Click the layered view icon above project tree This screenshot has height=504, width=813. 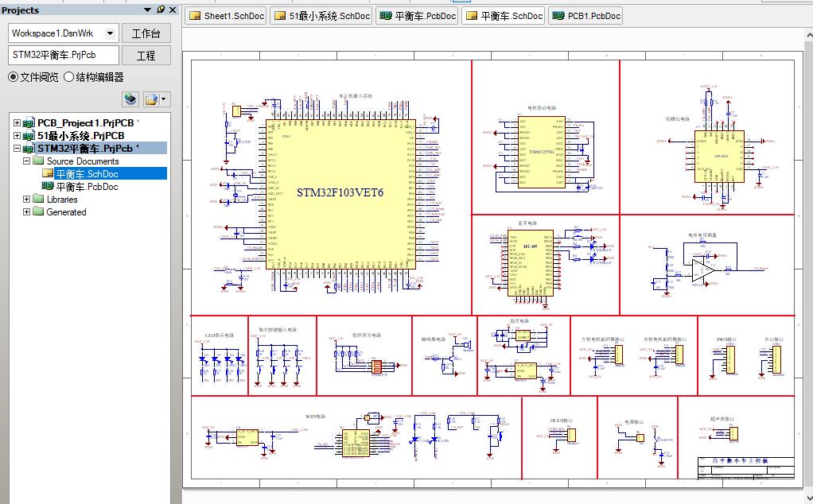(x=130, y=99)
